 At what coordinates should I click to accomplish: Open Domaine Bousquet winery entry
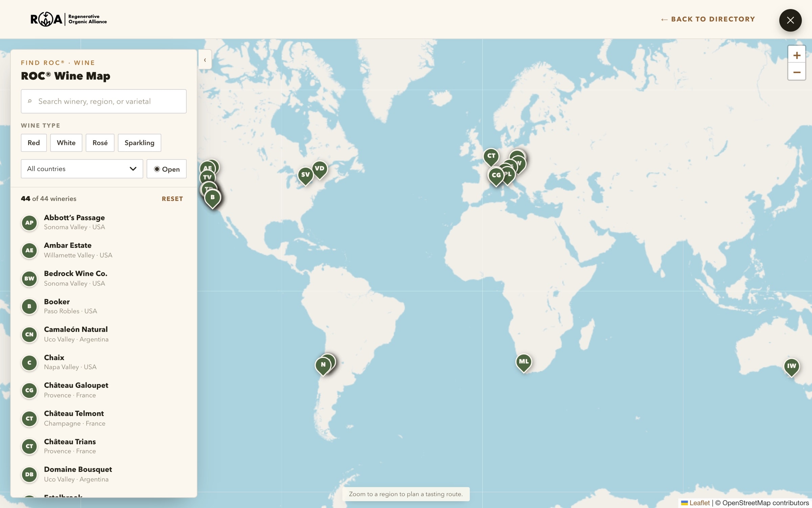click(x=104, y=474)
